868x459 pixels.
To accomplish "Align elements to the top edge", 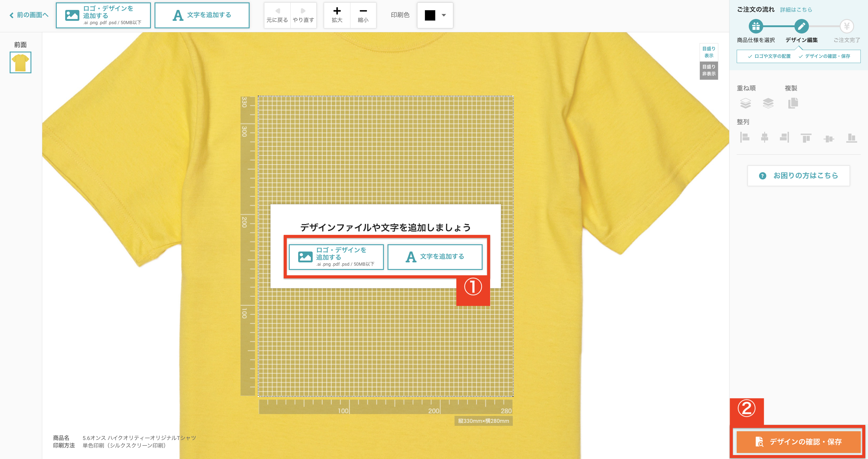I will (806, 138).
